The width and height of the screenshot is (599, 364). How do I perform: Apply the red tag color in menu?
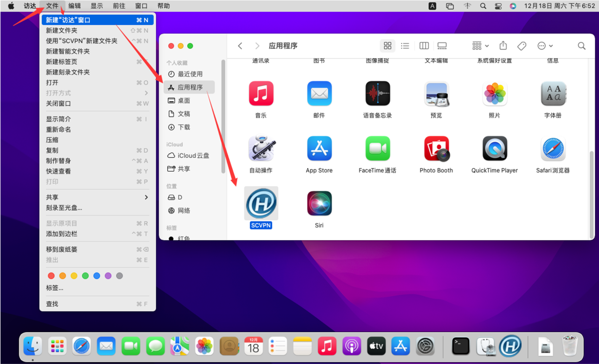tap(51, 276)
